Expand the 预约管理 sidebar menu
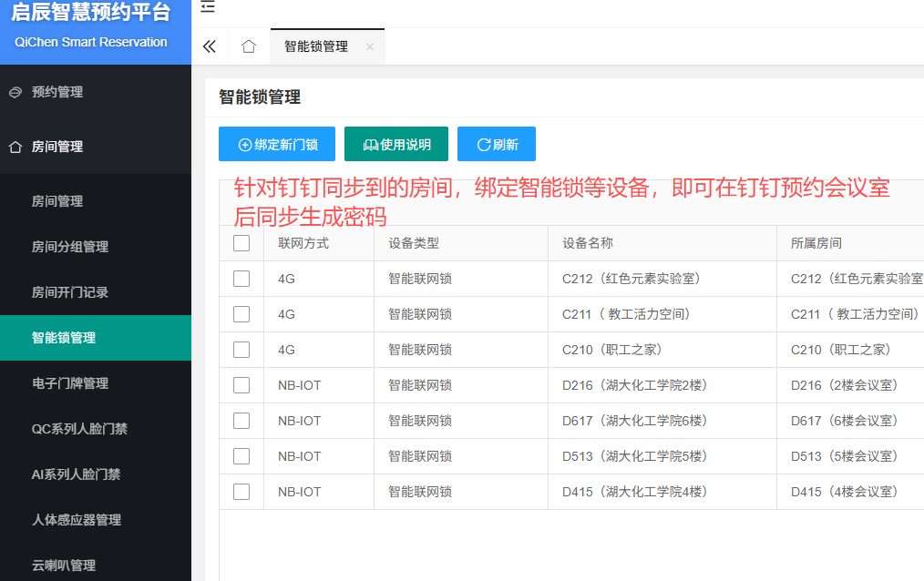The height and width of the screenshot is (581, 924). [x=96, y=92]
